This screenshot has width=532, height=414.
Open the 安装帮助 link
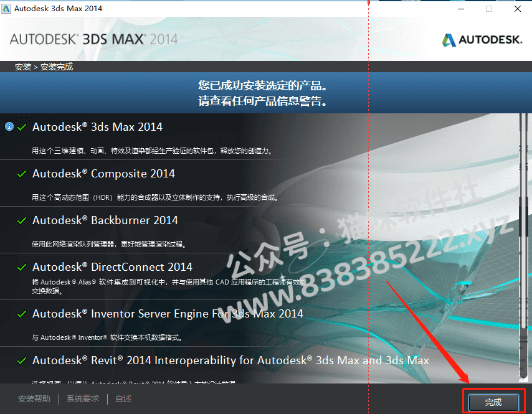(34, 398)
